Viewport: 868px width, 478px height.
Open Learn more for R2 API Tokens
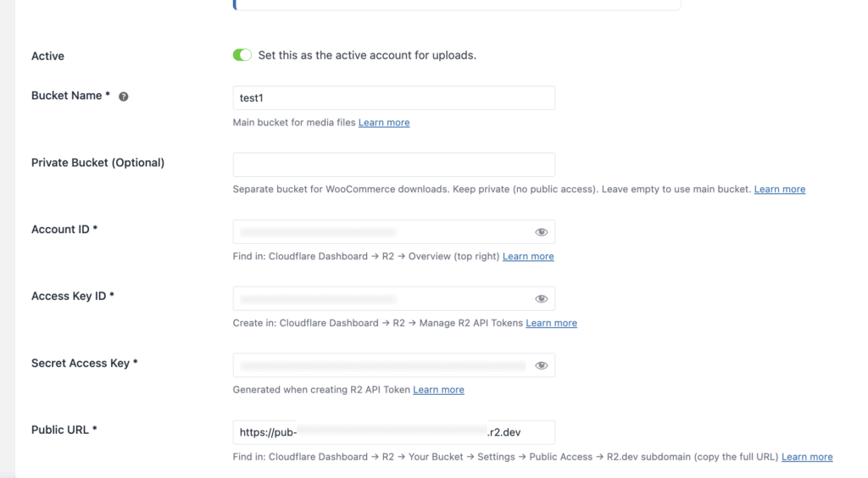[551, 323]
